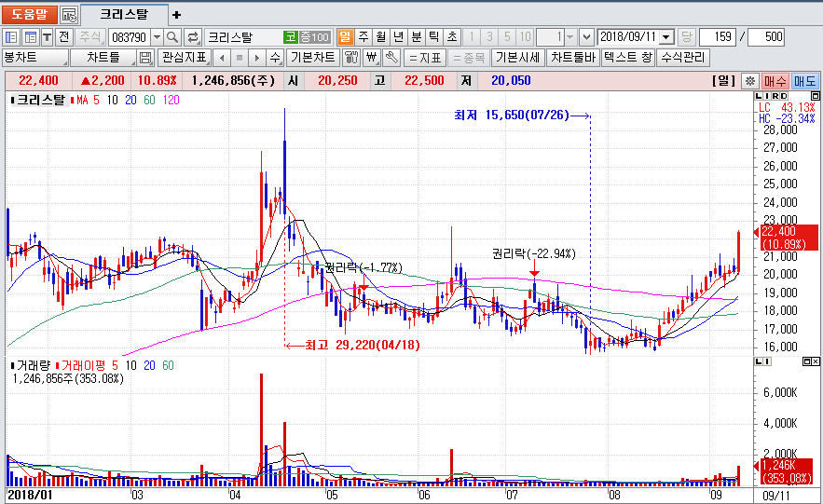Click the swap arrows icon beside stock code
The width and height of the screenshot is (823, 504).
193,37
